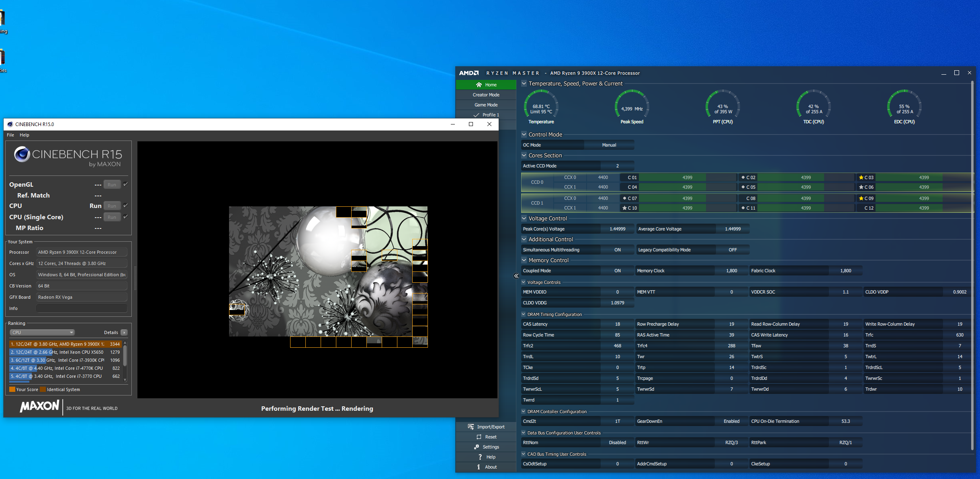Click the Ryzen Master vertical scrollbar
Image resolution: width=980 pixels, height=479 pixels.
coord(972,265)
